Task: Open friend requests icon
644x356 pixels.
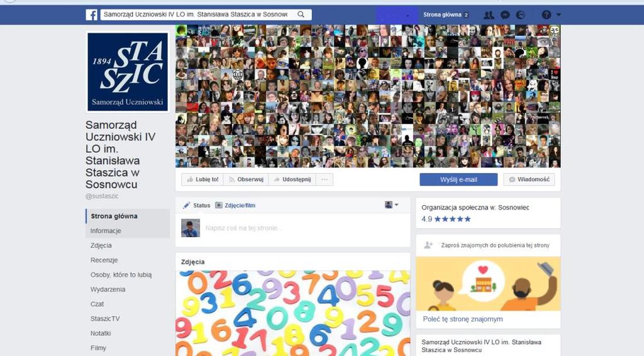Action: [488, 15]
